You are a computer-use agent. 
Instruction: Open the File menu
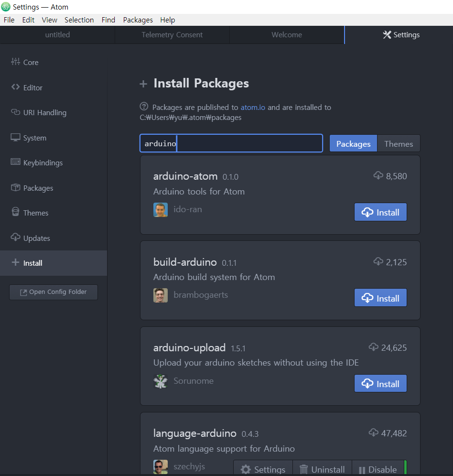click(x=9, y=20)
